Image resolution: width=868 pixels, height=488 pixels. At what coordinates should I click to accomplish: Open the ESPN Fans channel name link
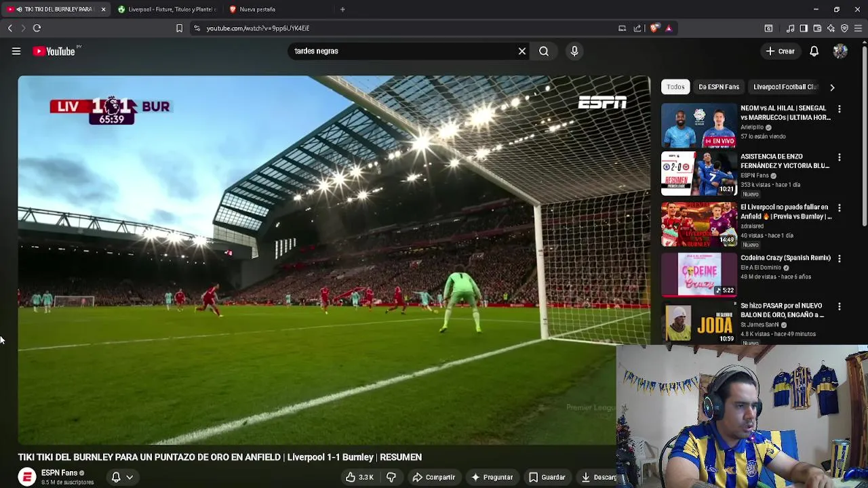(x=59, y=473)
